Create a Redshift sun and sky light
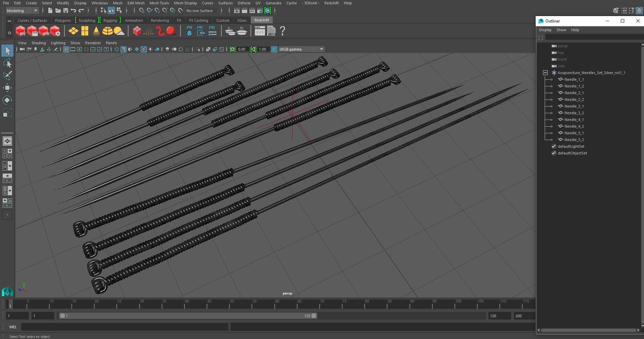 pos(119,31)
